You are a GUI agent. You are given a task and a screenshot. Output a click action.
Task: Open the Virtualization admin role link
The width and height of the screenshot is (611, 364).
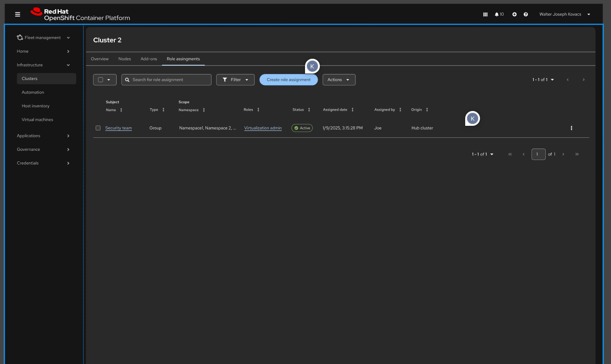coord(263,128)
